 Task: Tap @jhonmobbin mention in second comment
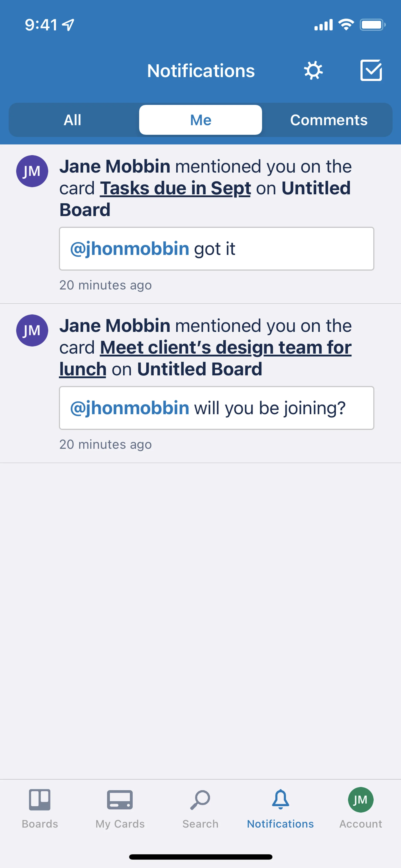coord(129,408)
